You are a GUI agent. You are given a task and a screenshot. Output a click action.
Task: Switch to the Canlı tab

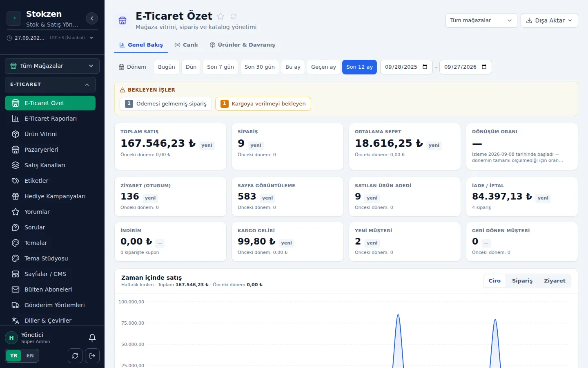(186, 45)
